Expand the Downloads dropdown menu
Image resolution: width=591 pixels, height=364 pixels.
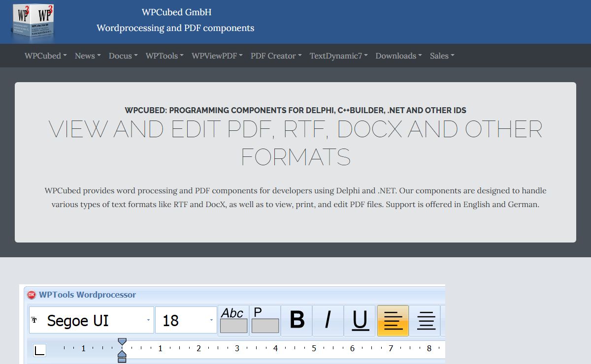coord(399,56)
